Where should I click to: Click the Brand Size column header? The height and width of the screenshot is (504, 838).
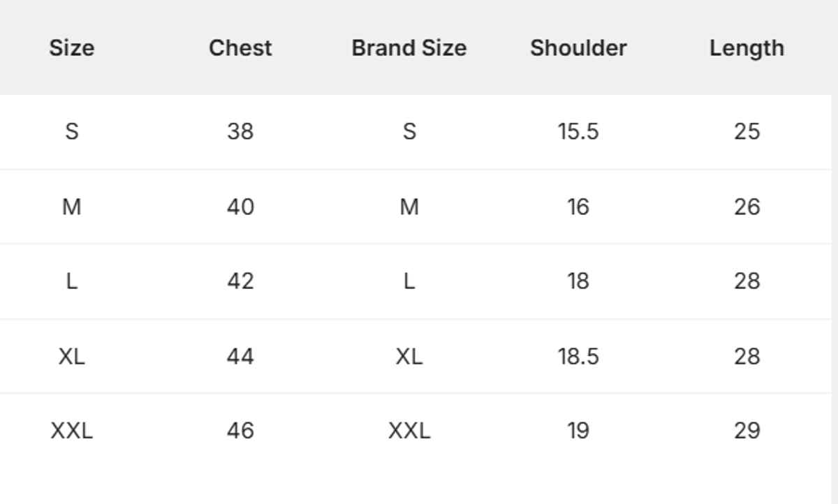409,48
